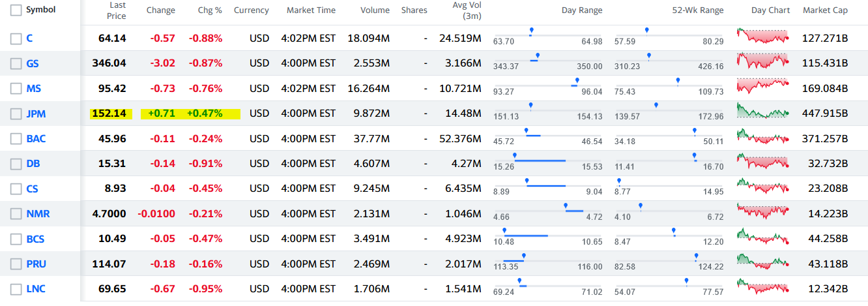The width and height of the screenshot is (868, 306).
Task: Click the Market Time column header
Action: 311,10
